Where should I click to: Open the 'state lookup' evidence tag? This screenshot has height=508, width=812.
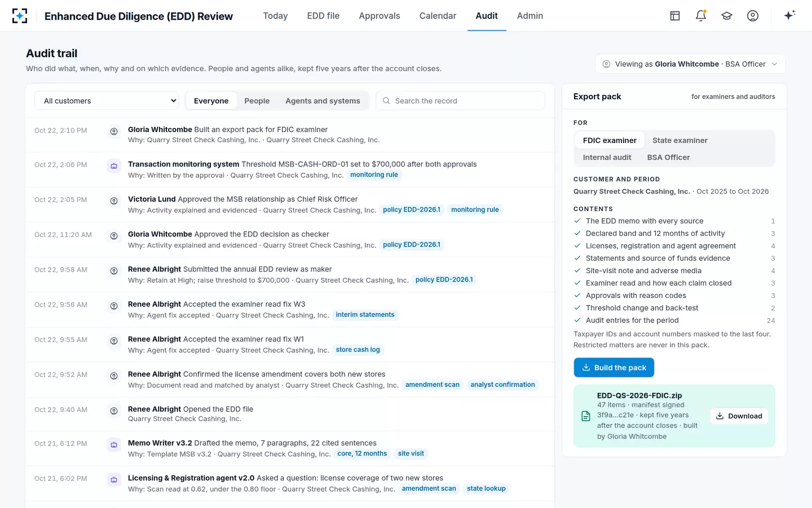pos(486,489)
